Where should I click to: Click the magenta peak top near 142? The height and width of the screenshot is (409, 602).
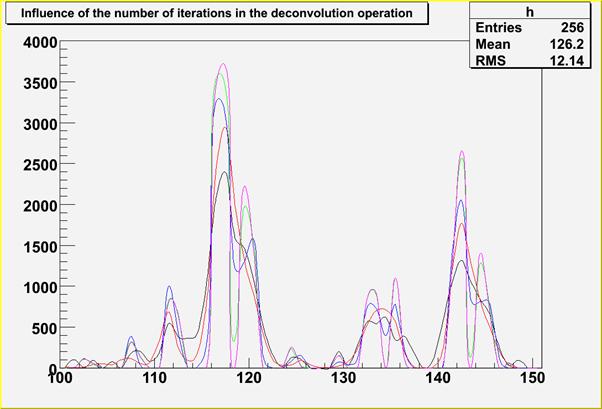(462, 152)
